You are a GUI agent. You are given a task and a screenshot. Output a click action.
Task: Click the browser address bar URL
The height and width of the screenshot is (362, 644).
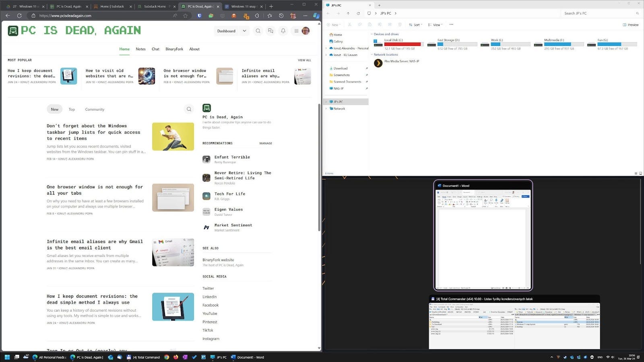[65, 16]
